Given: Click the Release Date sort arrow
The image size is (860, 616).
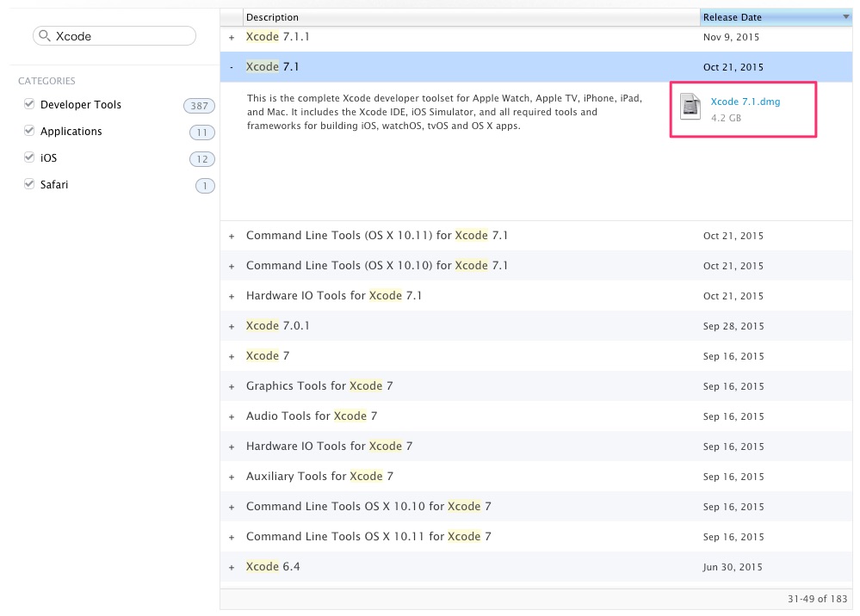Looking at the screenshot, I should click(845, 17).
